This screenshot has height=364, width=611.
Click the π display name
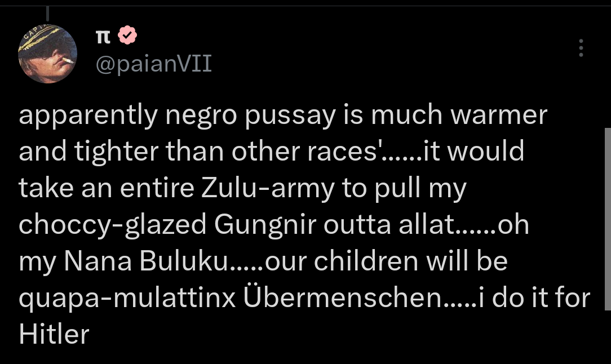[104, 37]
